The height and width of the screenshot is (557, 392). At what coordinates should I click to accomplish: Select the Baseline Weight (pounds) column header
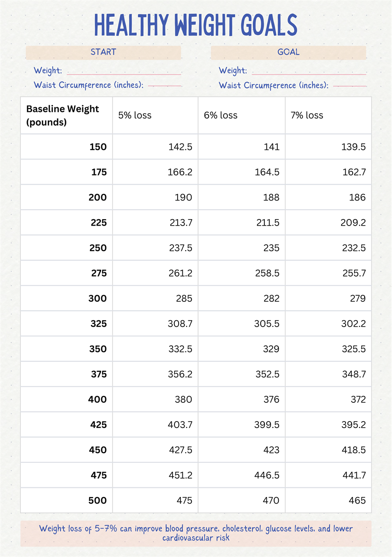click(63, 116)
